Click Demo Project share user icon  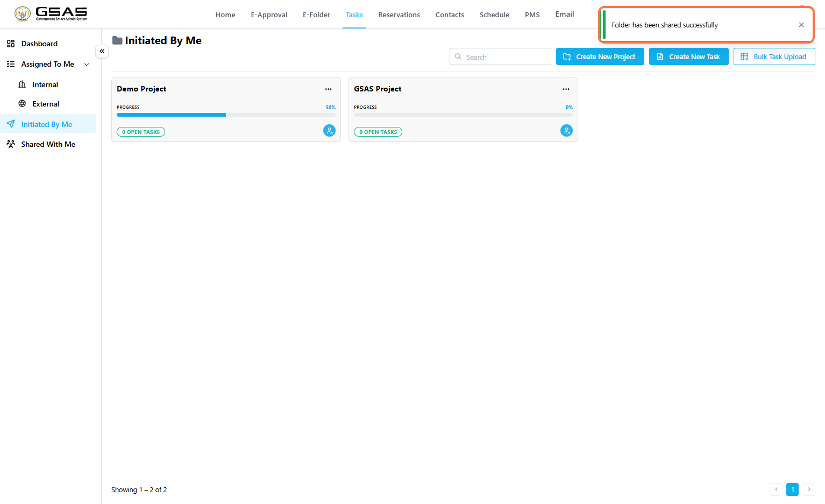pos(329,130)
